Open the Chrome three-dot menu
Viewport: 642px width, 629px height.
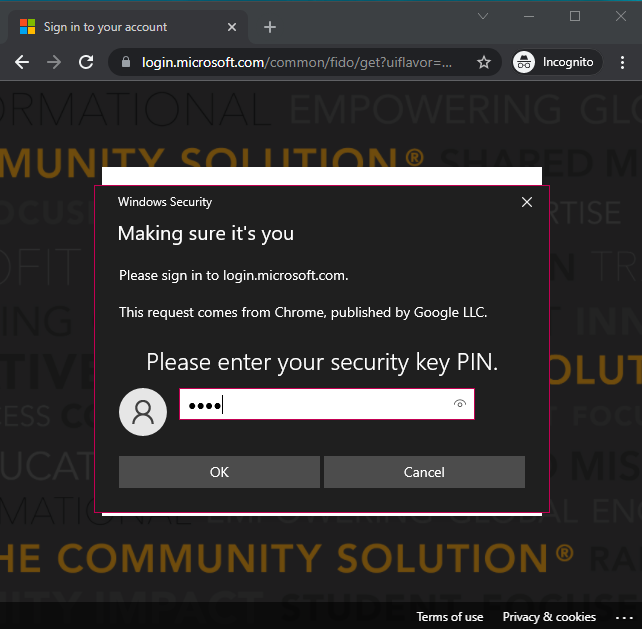click(622, 62)
